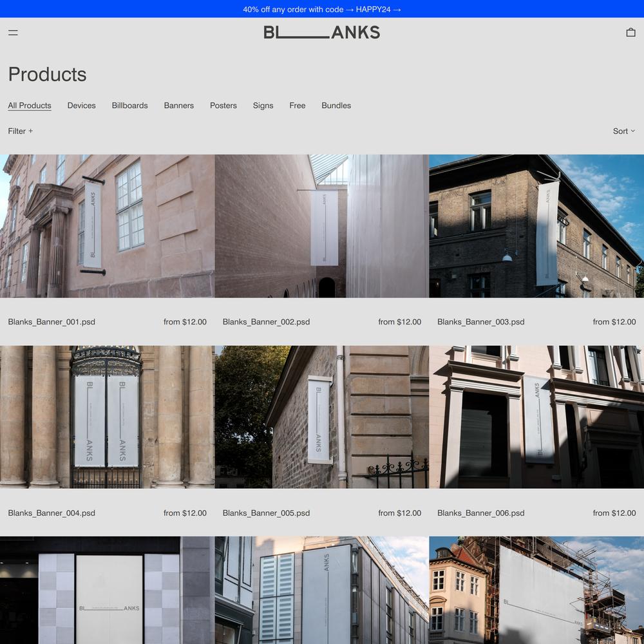Click price from $12.00 of Banner_003

point(614,322)
